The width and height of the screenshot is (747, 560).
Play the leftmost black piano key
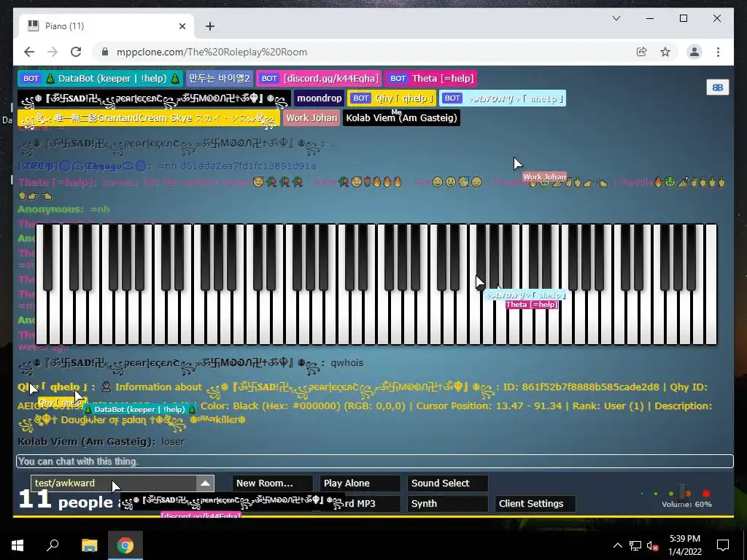(x=47, y=257)
